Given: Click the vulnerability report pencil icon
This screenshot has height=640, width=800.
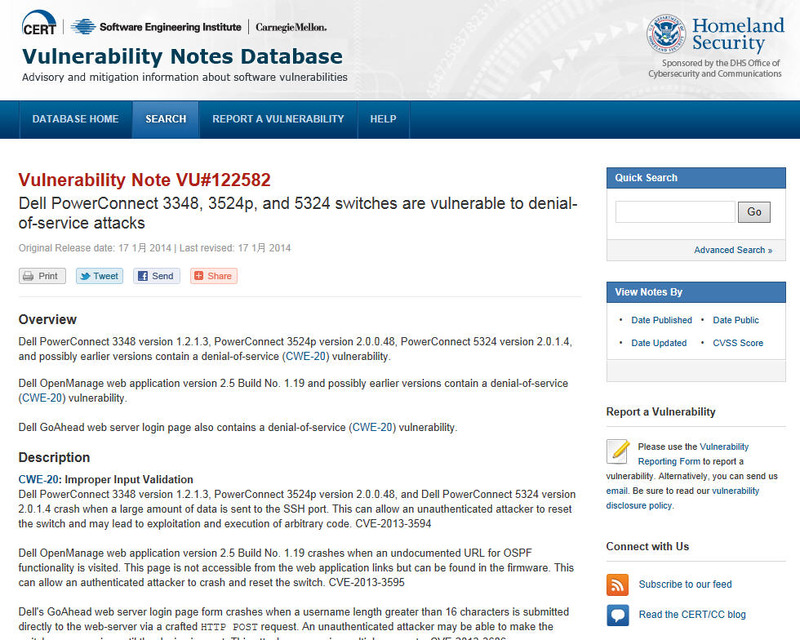Looking at the screenshot, I should coord(618,451).
